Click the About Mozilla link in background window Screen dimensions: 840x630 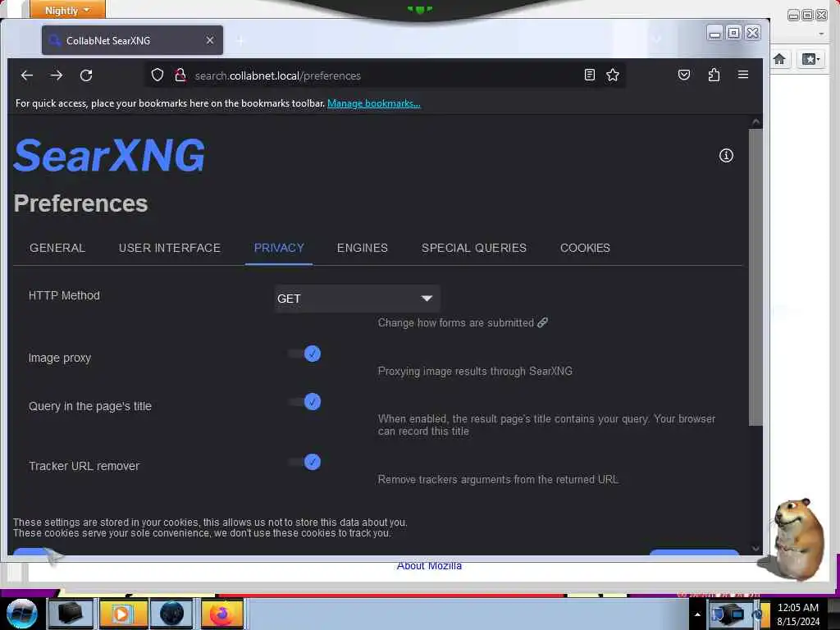tap(429, 566)
